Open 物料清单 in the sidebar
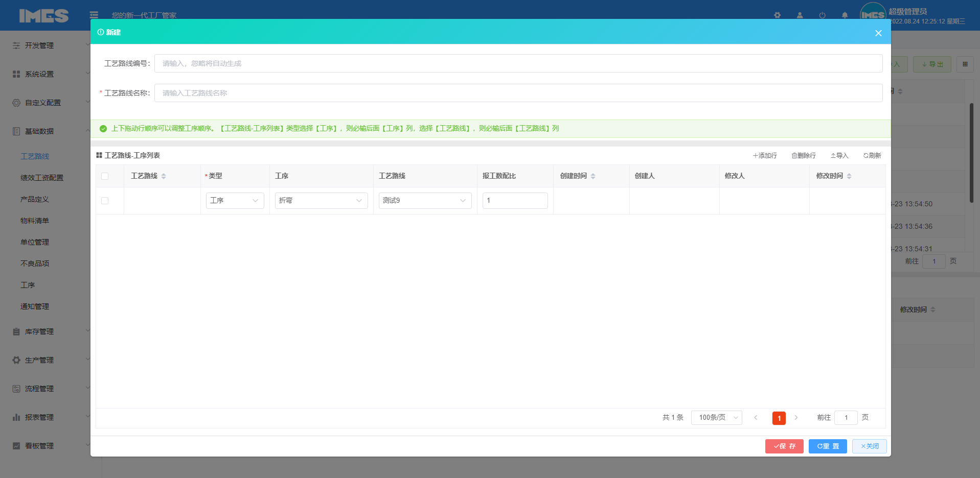Viewport: 980px width, 478px height. 35,221
